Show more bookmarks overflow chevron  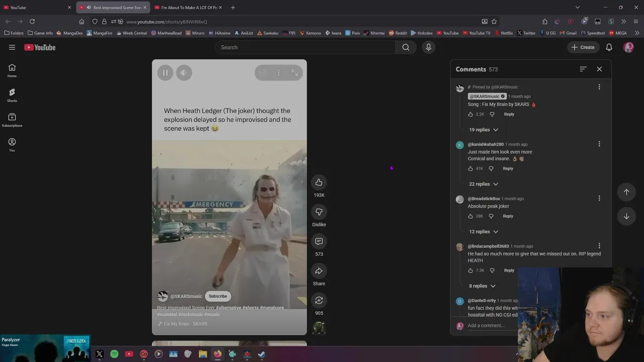coord(636,33)
